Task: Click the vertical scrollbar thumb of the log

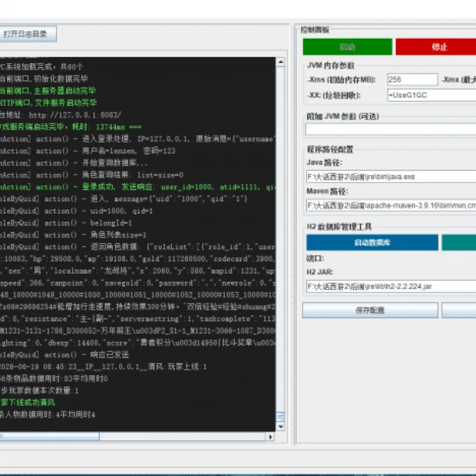Action: pyautogui.click(x=280, y=417)
